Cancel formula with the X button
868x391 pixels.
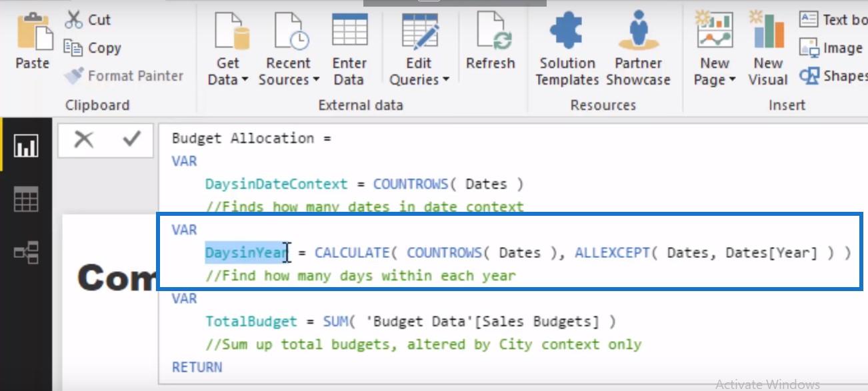click(x=83, y=139)
